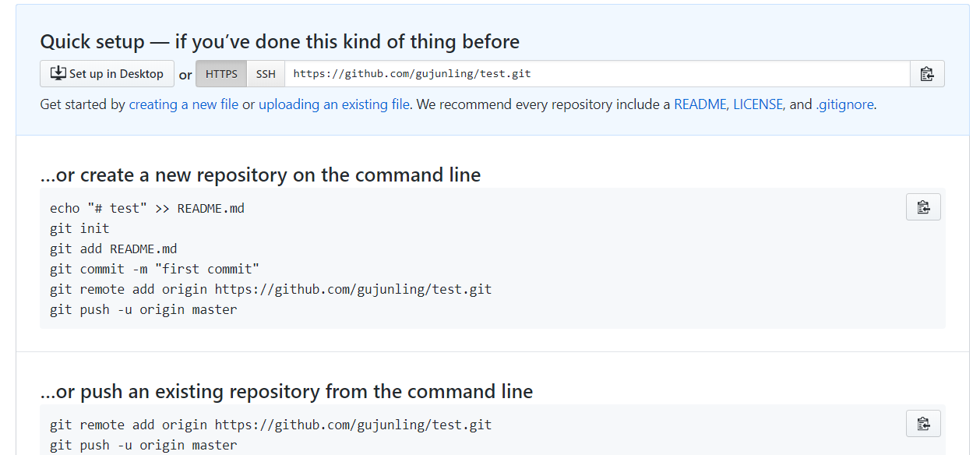Switch clone URL to SSH

266,74
